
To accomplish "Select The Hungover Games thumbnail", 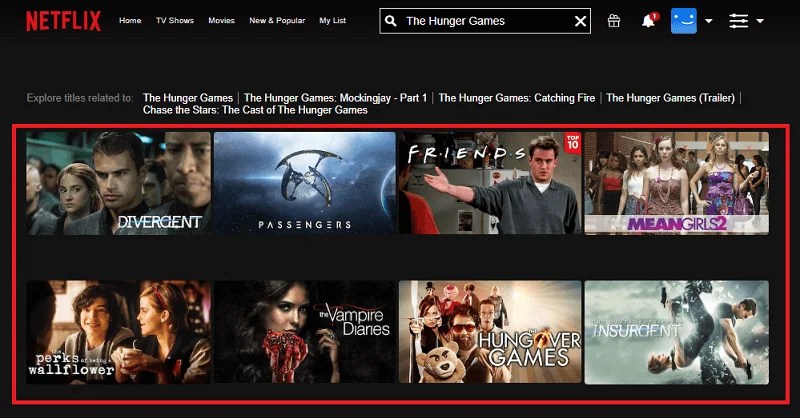I will pyautogui.click(x=490, y=332).
